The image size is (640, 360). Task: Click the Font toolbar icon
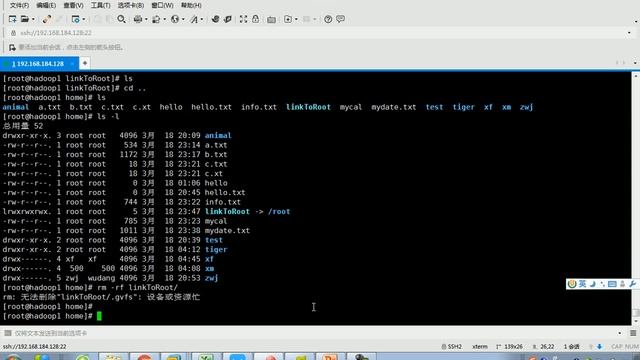[x=194, y=19]
